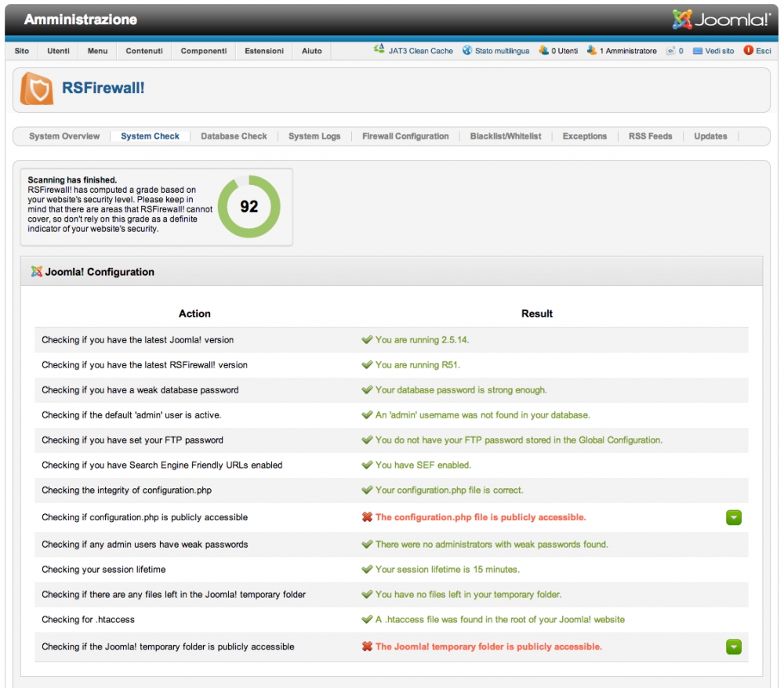Click the Joomla! Configuration section icon

pyautogui.click(x=37, y=271)
